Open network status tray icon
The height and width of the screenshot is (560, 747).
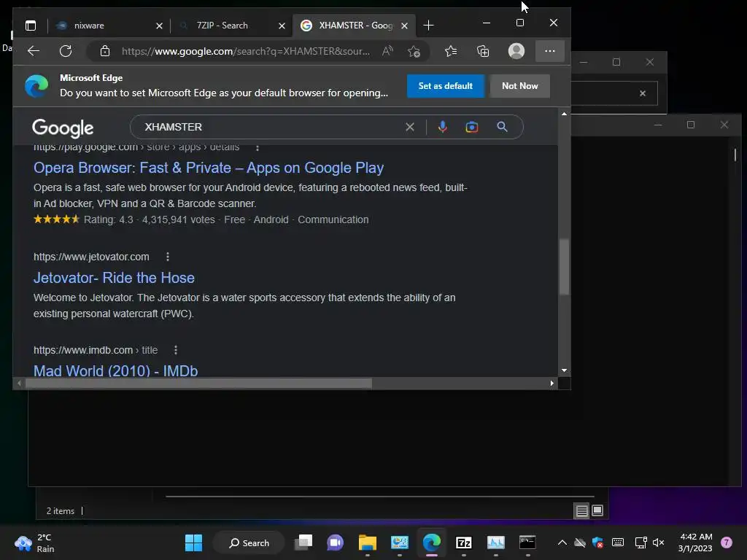coord(640,542)
